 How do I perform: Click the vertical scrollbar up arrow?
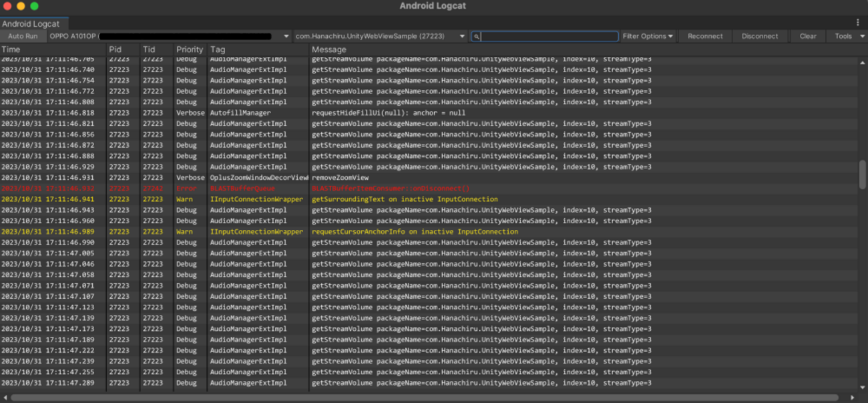(863, 63)
